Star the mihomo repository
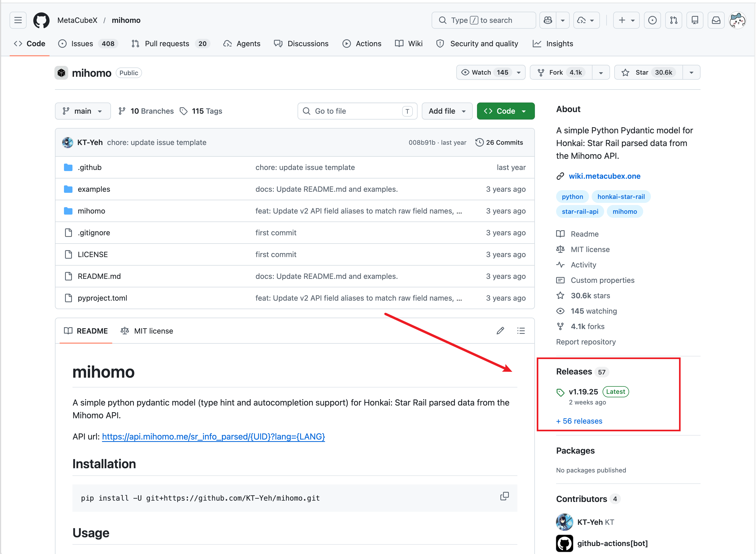756x554 pixels. (x=648, y=73)
